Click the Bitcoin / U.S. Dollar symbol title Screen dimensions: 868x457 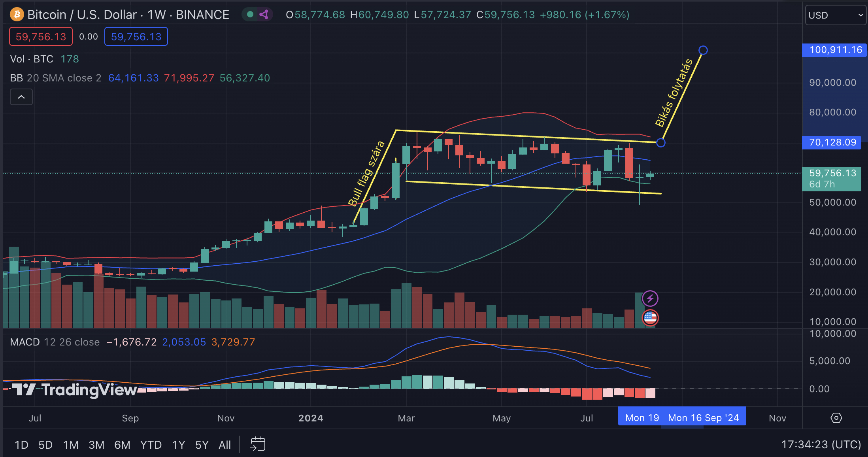[x=128, y=15]
